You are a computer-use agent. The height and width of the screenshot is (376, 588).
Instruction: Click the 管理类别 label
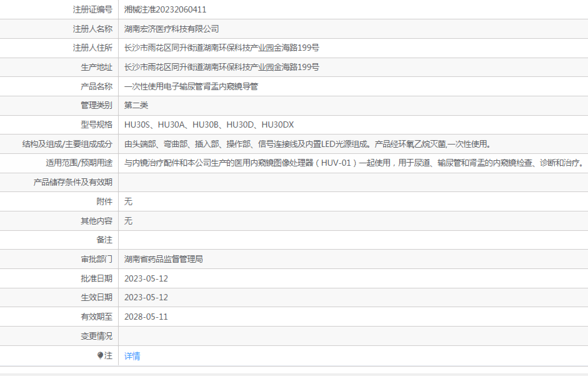(97, 105)
